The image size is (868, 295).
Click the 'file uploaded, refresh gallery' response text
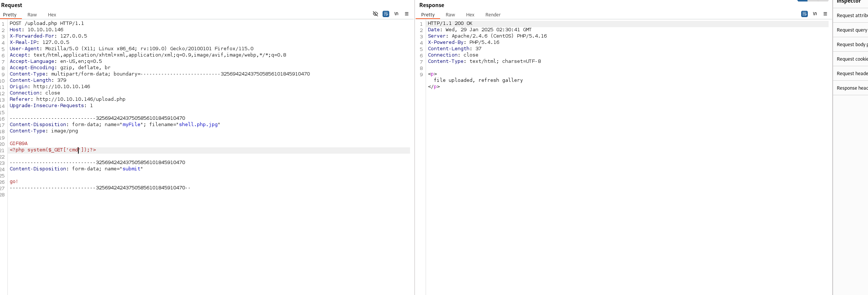pos(478,80)
